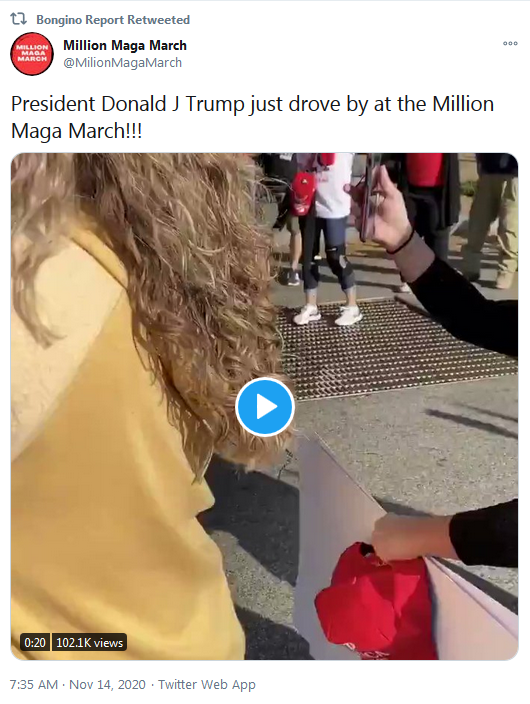Open the Bongino Report Retweeted link
The image size is (530, 704).
[x=113, y=20]
